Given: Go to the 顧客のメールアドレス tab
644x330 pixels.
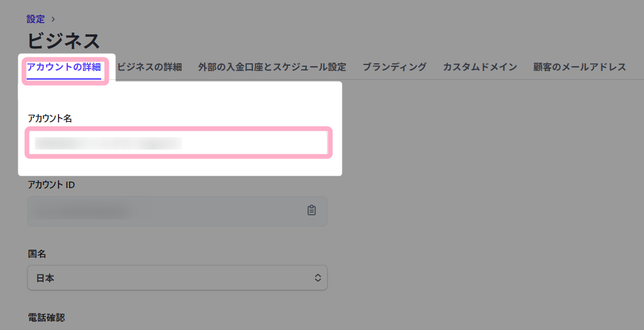Looking at the screenshot, I should (580, 67).
